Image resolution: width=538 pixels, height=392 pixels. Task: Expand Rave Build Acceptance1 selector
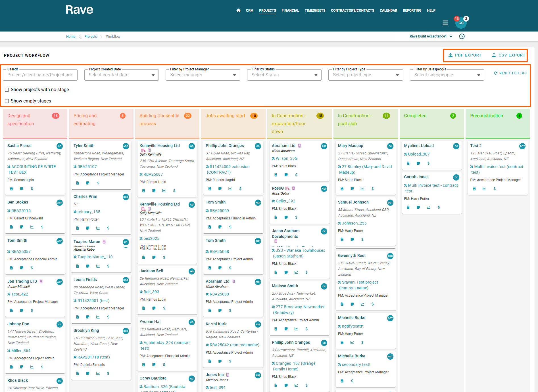tap(431, 36)
